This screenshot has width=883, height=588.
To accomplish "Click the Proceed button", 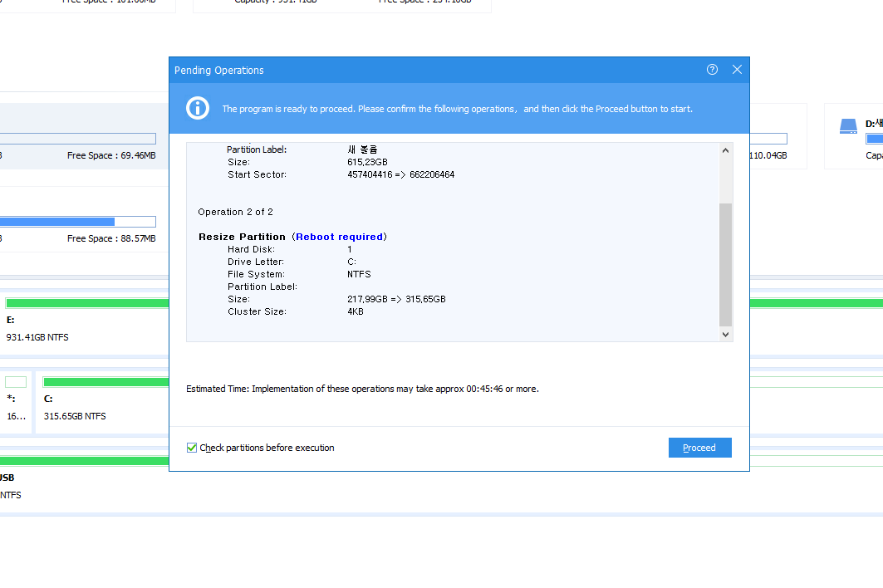I will point(700,448).
